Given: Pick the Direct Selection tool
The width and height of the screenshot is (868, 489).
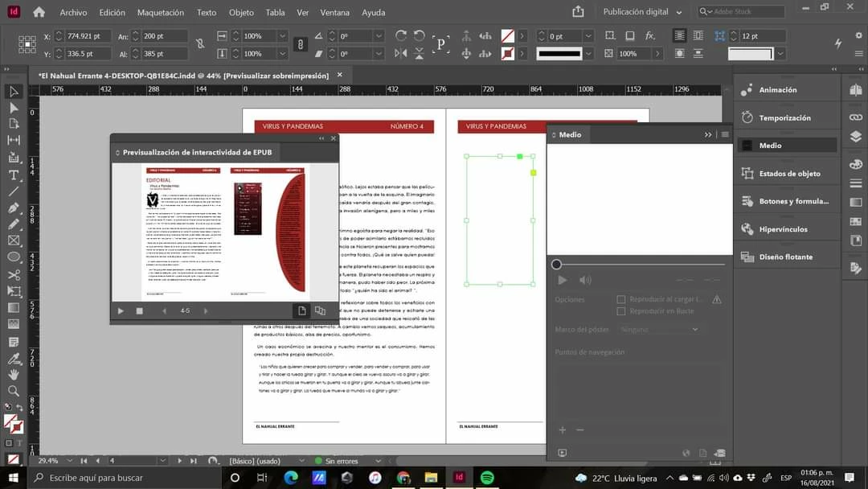Looking at the screenshot, I should click(x=14, y=108).
